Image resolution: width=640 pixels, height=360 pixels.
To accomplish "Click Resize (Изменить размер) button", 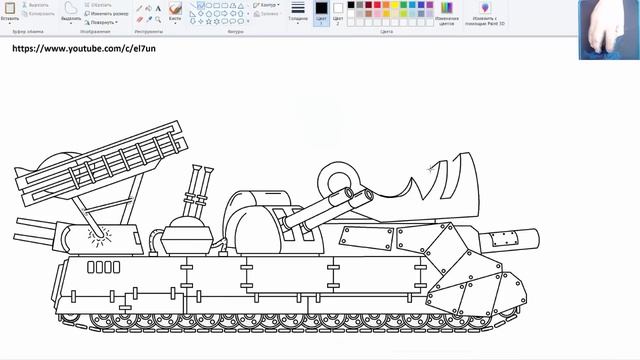I will (x=106, y=13).
